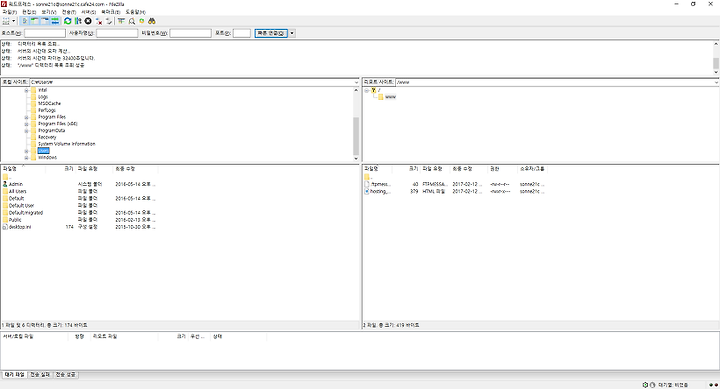Open the local site path dropdown
Viewport: 720px width, 389px height.
(x=356, y=82)
